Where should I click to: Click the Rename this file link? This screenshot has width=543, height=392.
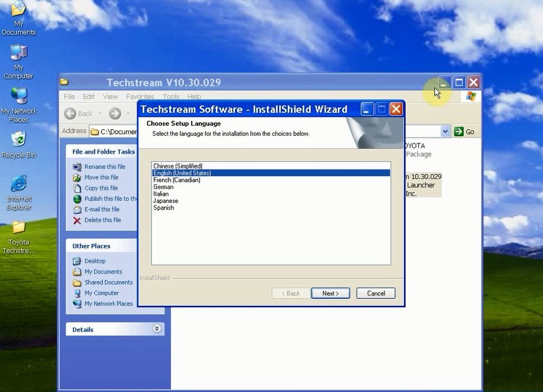pos(105,167)
